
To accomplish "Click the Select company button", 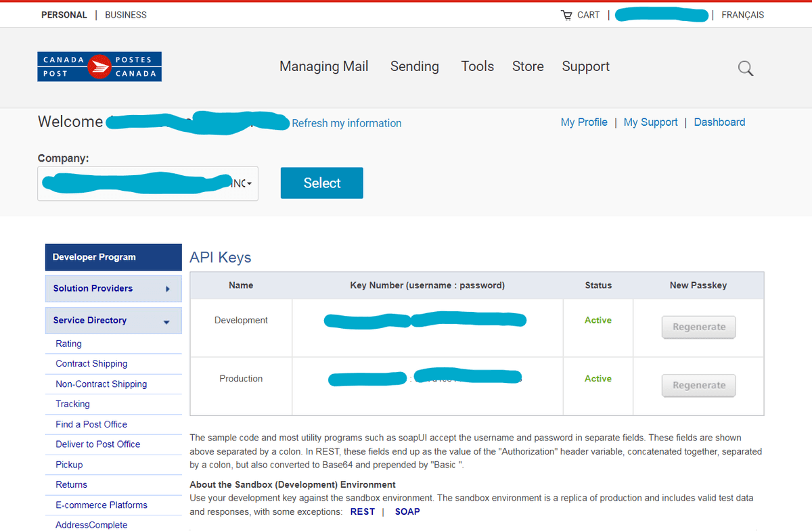I will (x=322, y=183).
